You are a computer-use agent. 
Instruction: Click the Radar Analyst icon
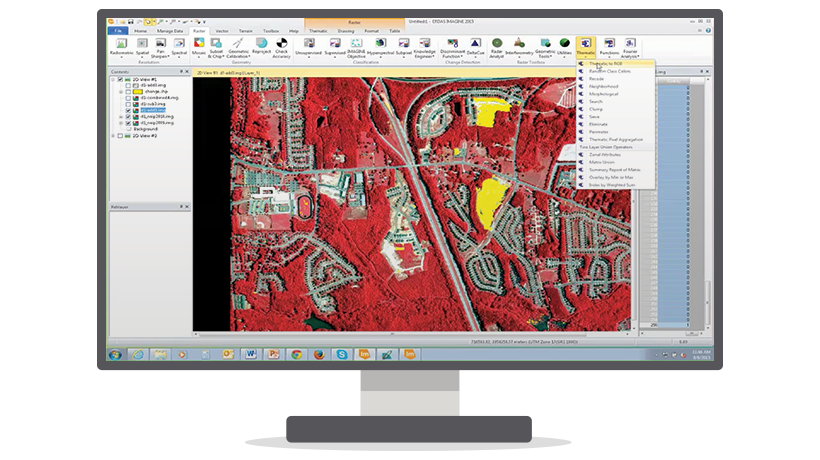point(497,45)
